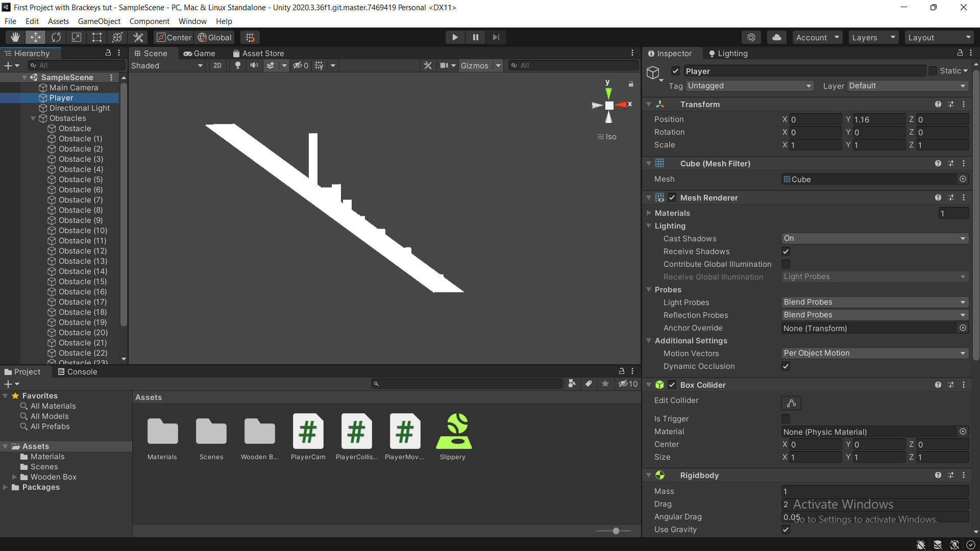Adjust the asset icon size slider
980x551 pixels.
point(616,531)
